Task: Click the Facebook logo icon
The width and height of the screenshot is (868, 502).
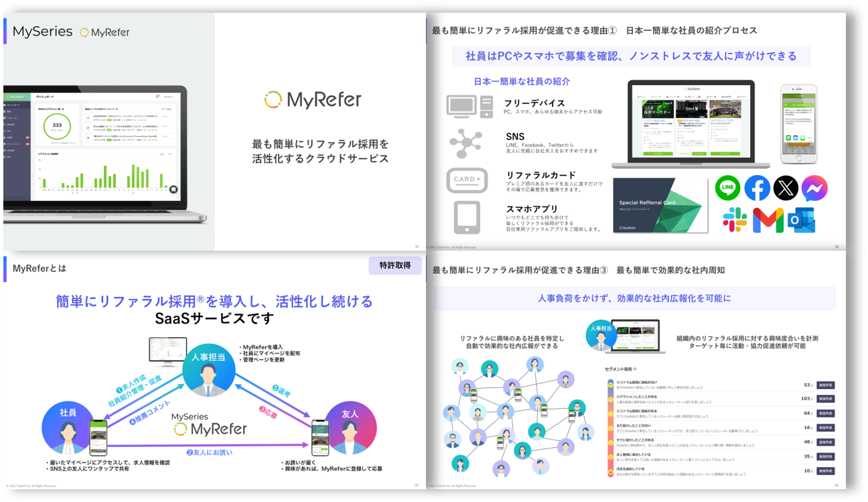Action: pyautogui.click(x=757, y=188)
